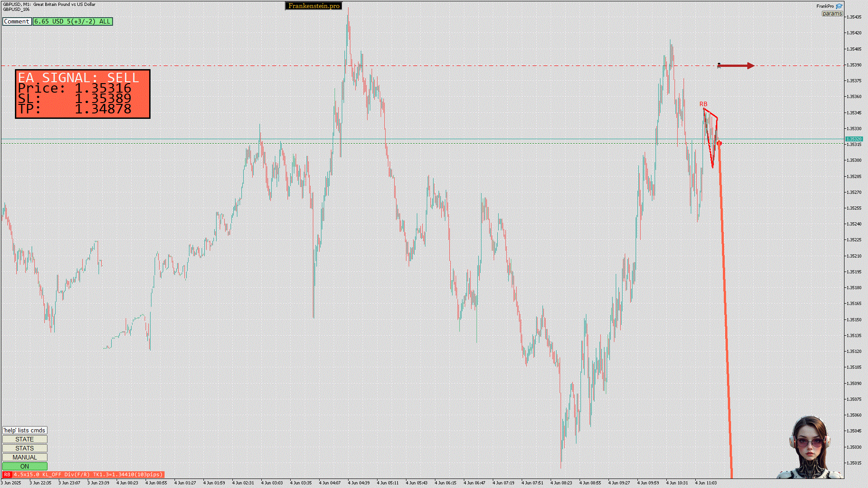Click the 'help' lists cmds input field
Screen dimensions: 868x488
24,430
